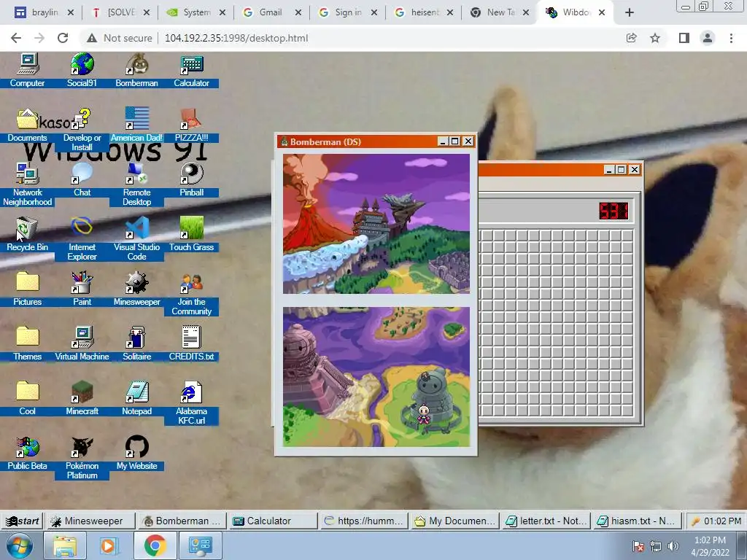Launch Pokémon Platinum shortcut
The height and width of the screenshot is (560, 747).
(x=82, y=458)
